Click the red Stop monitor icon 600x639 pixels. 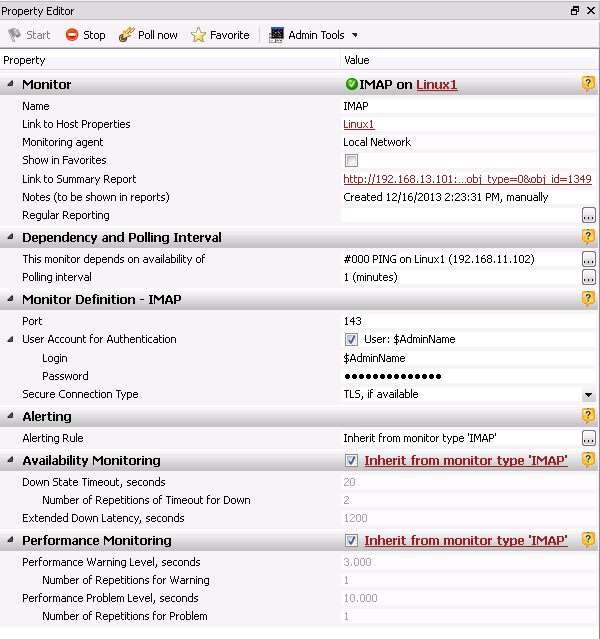pos(72,35)
